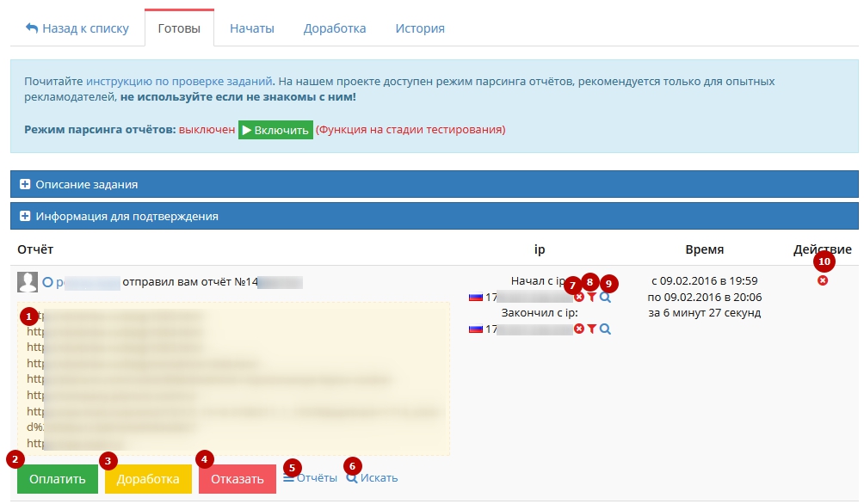Enable report parsing with the Включить button
This screenshot has width=864, height=504.
tap(275, 130)
